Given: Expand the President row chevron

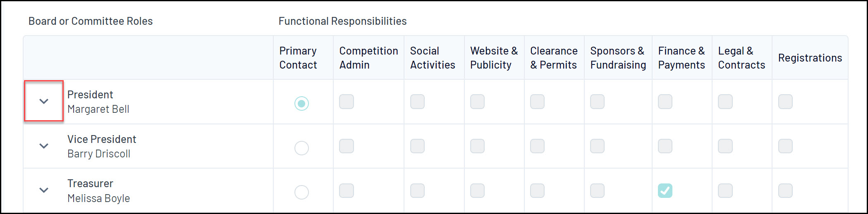Looking at the screenshot, I should click(x=44, y=101).
